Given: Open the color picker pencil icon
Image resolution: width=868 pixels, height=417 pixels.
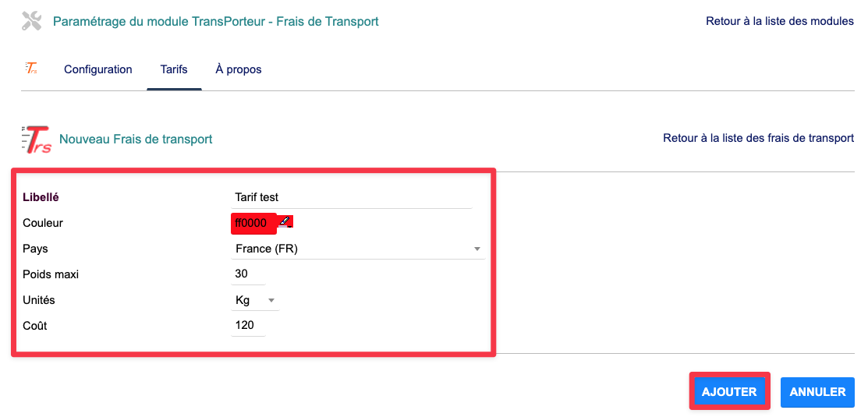Looking at the screenshot, I should [x=285, y=222].
